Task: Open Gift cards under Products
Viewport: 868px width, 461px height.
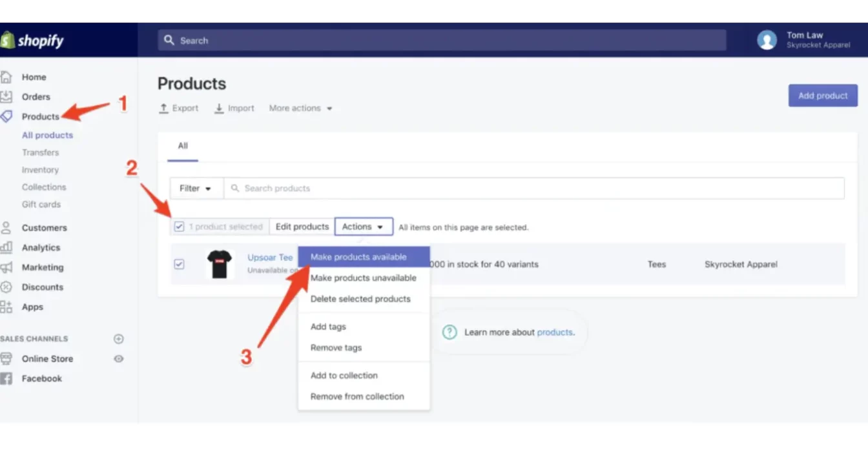Action: click(41, 205)
